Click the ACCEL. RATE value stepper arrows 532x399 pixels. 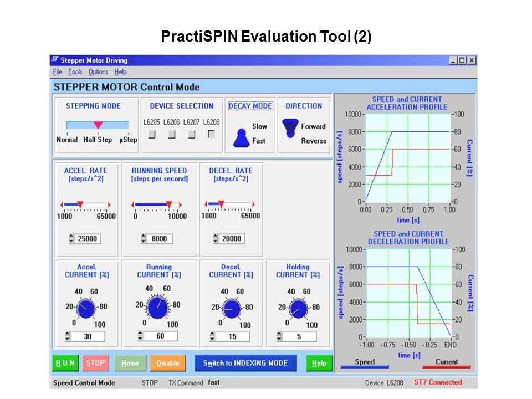[x=71, y=239]
